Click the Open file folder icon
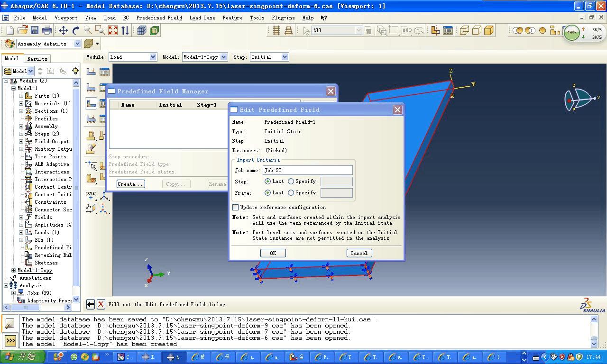 (x=22, y=30)
